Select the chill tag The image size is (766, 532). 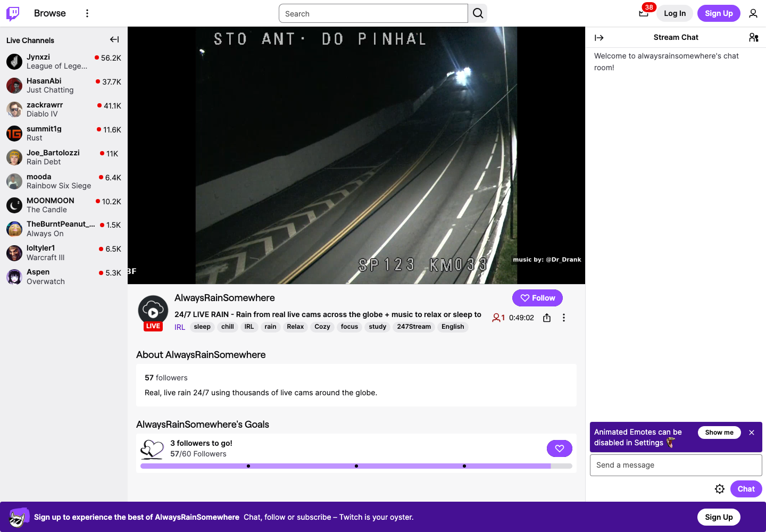click(x=228, y=327)
